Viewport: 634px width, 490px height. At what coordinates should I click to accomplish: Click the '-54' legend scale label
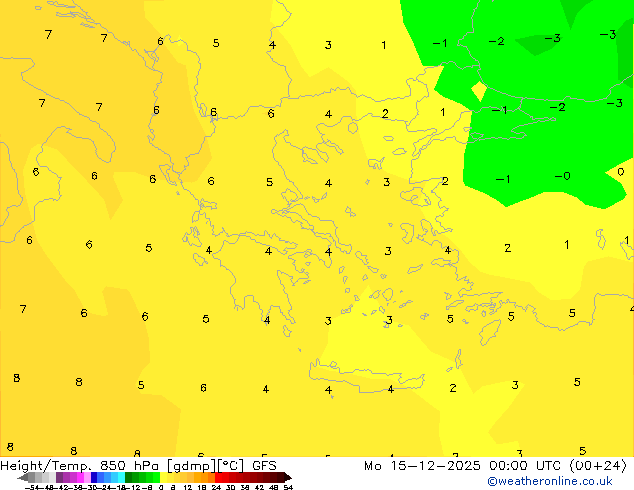tap(32, 487)
